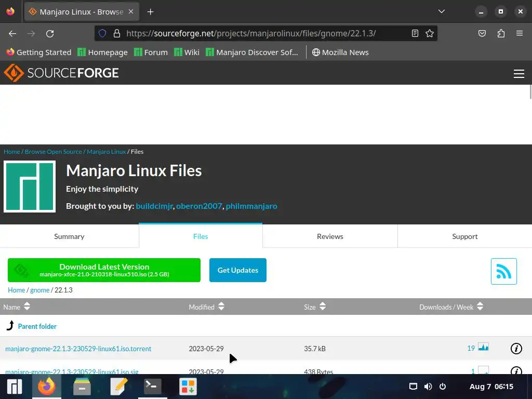The width and height of the screenshot is (532, 399).
Task: Click the Firefox icon left of the tabs
Action: click(x=10, y=11)
